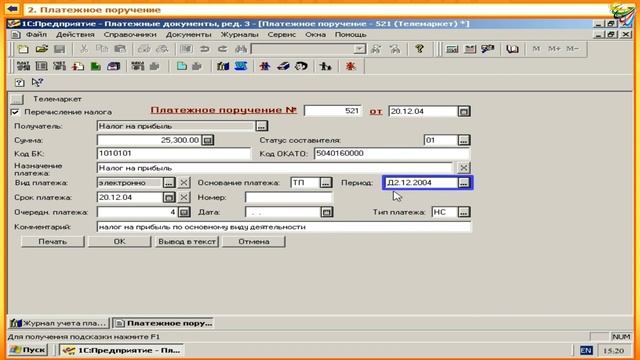The height and width of the screenshot is (360, 640).
Task: Click the boxed question-mark help icon
Action: [19, 83]
